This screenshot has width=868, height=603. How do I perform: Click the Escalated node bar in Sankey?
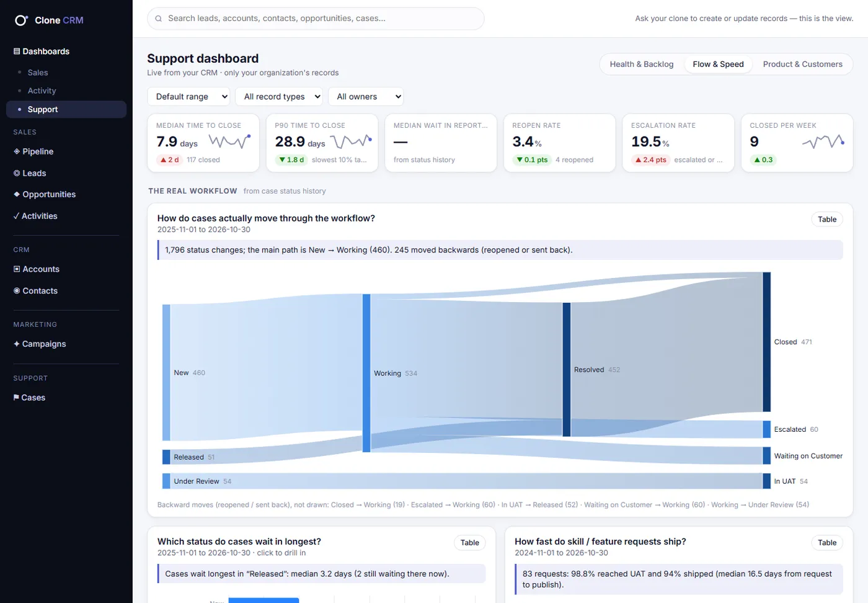coord(766,429)
